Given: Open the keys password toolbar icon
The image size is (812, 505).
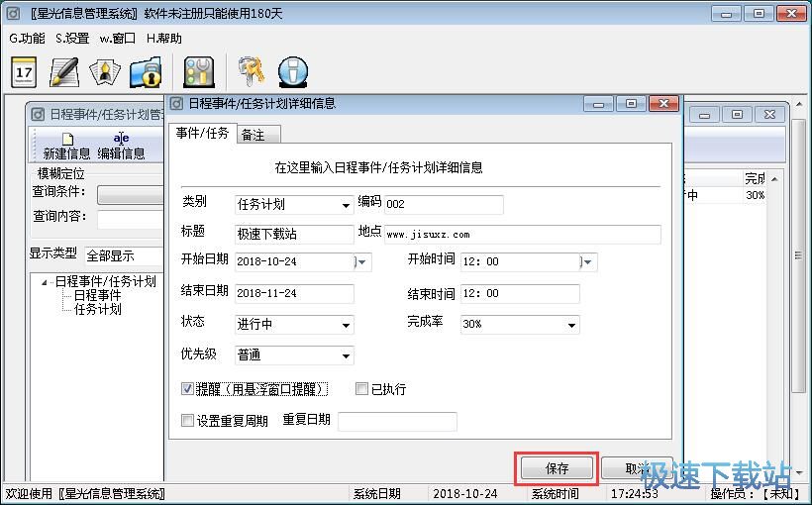Looking at the screenshot, I should [x=252, y=72].
